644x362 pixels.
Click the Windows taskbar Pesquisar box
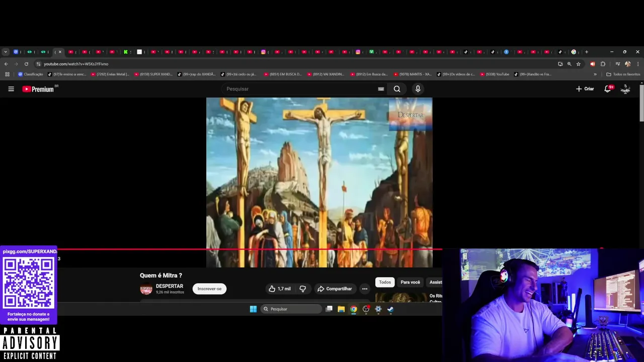pos(291,309)
